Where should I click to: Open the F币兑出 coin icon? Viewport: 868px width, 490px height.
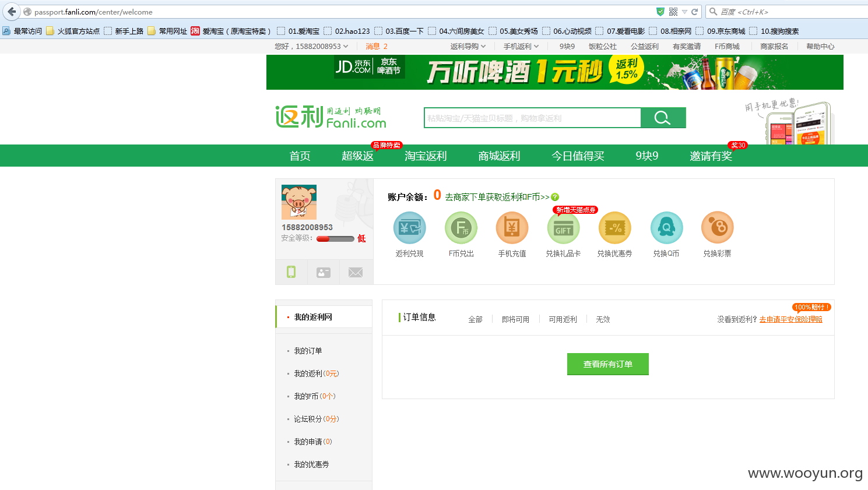pyautogui.click(x=461, y=227)
